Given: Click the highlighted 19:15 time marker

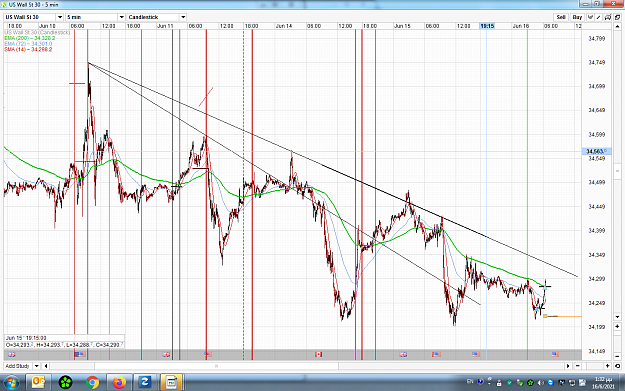Looking at the screenshot, I should tap(487, 26).
